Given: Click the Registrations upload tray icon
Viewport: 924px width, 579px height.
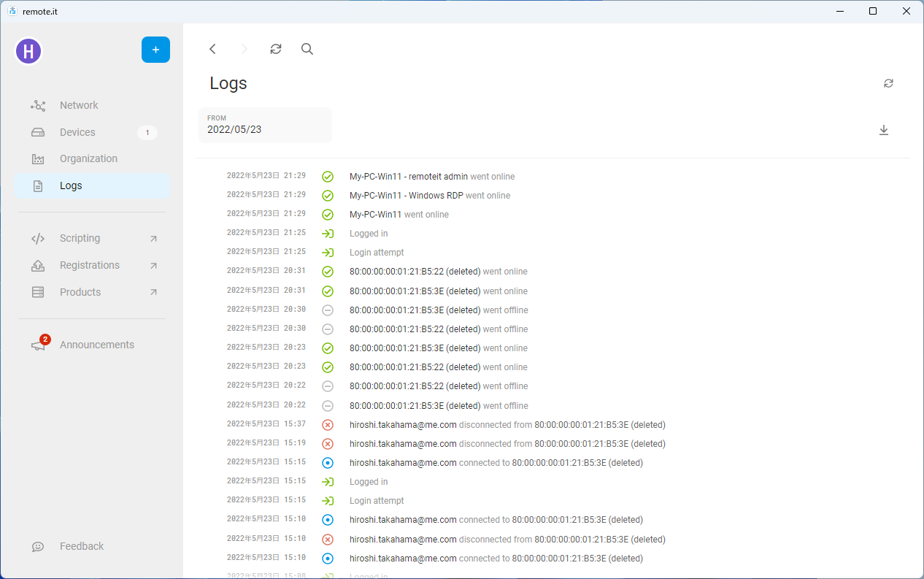Looking at the screenshot, I should (38, 266).
